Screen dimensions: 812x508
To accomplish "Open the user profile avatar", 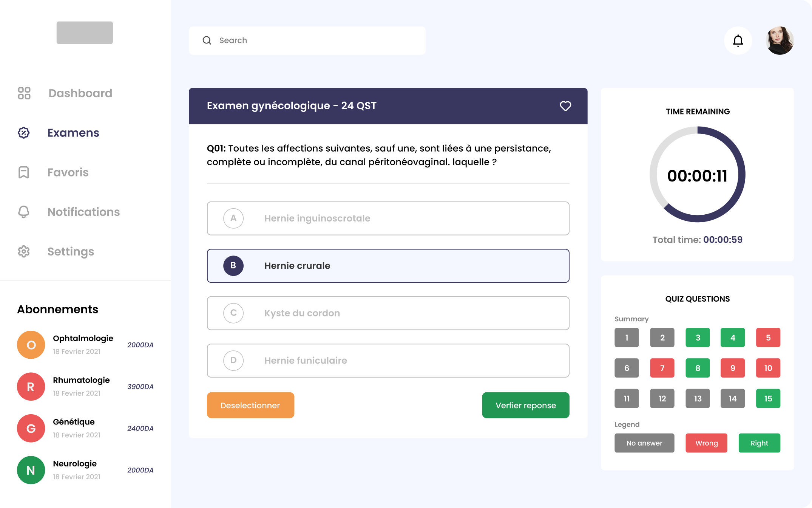I will 780,40.
